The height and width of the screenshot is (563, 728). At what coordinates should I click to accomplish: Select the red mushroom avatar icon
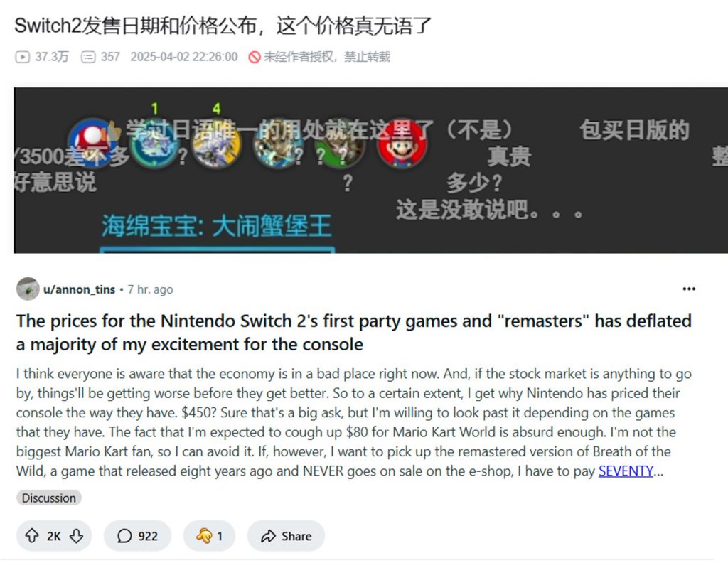(x=92, y=141)
